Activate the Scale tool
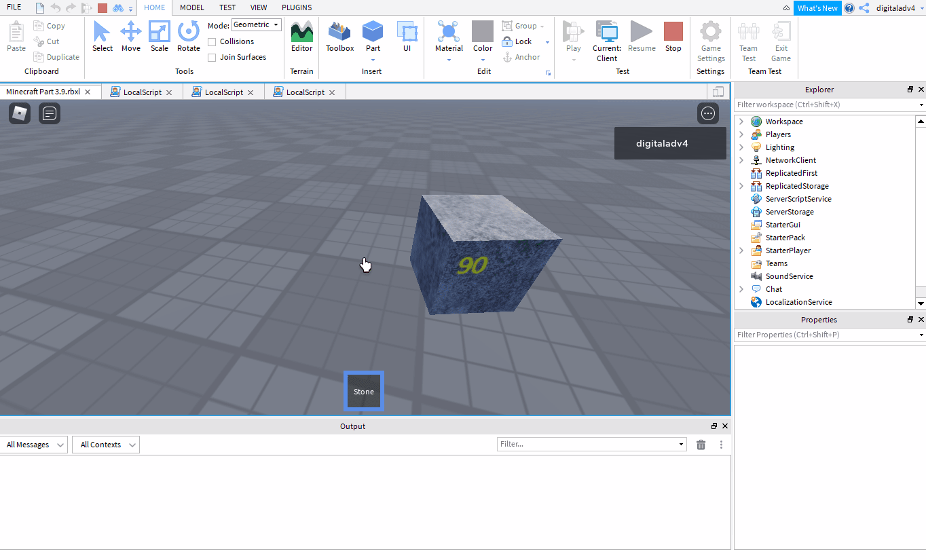 click(160, 37)
